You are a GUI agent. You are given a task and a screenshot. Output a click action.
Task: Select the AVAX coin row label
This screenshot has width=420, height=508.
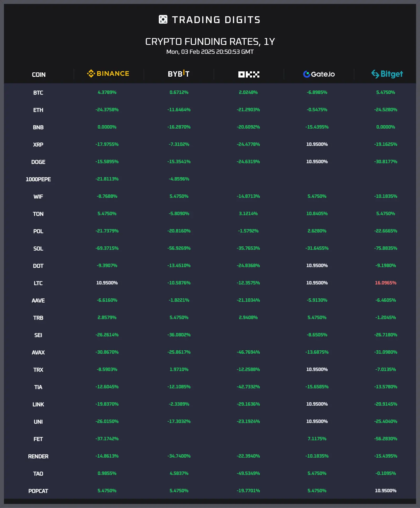point(38,352)
